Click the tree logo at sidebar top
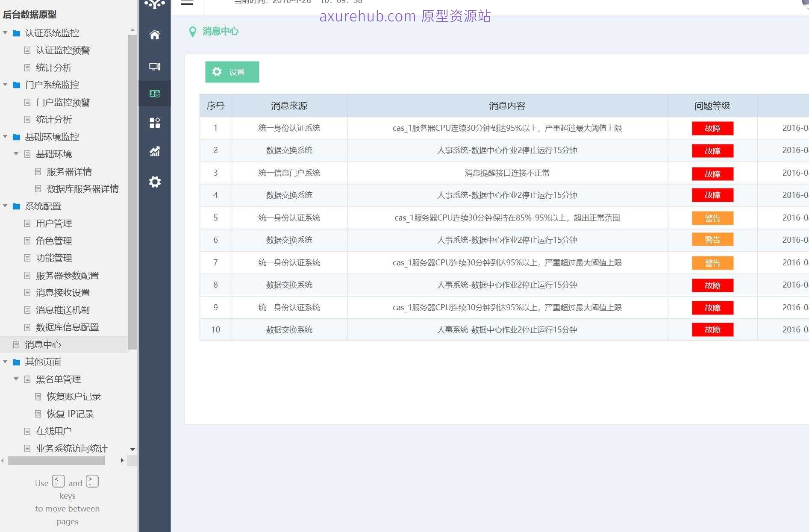 pos(154,5)
